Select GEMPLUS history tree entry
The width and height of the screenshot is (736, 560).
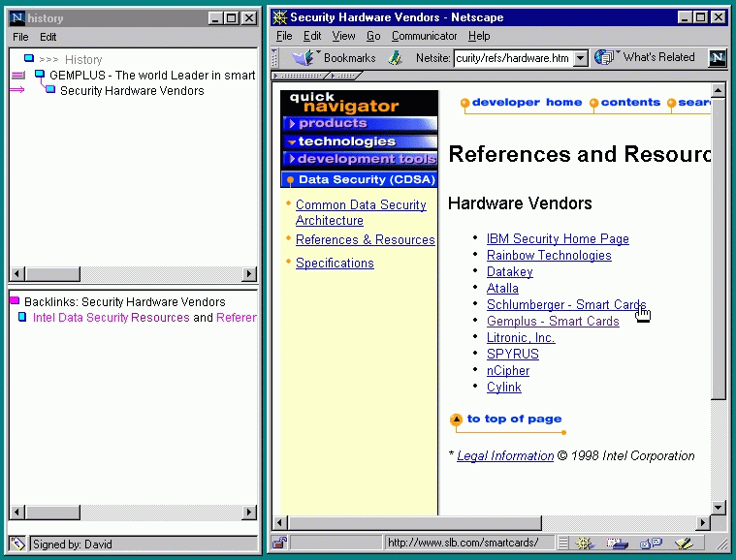(x=152, y=75)
